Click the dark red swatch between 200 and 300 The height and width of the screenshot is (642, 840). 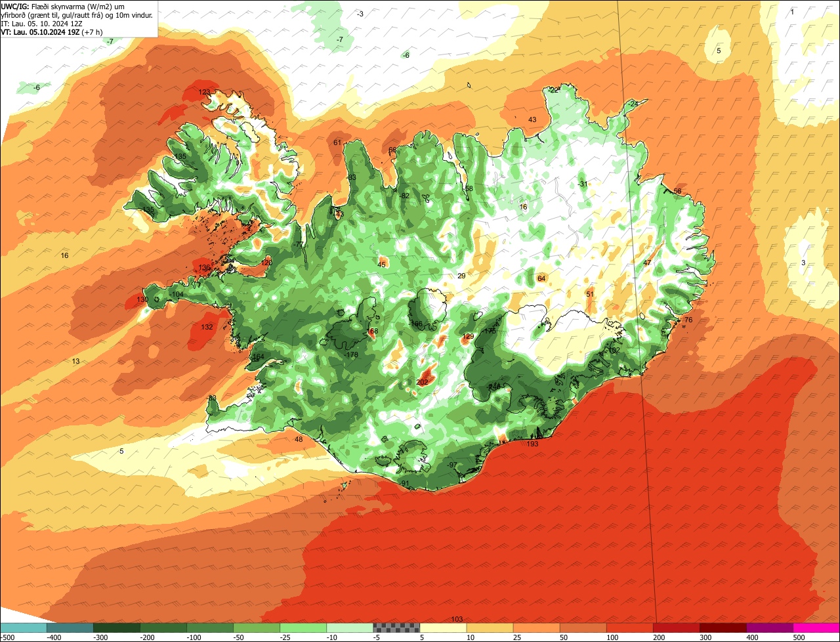tap(676, 628)
